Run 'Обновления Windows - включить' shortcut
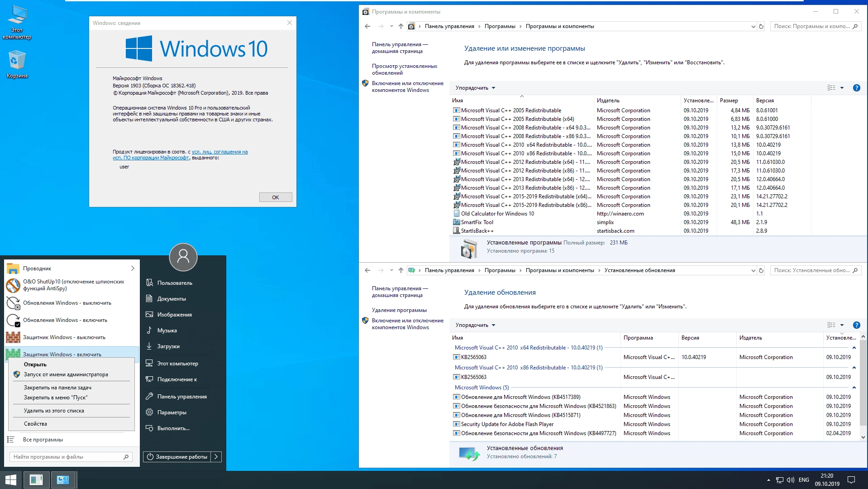 pyautogui.click(x=72, y=320)
